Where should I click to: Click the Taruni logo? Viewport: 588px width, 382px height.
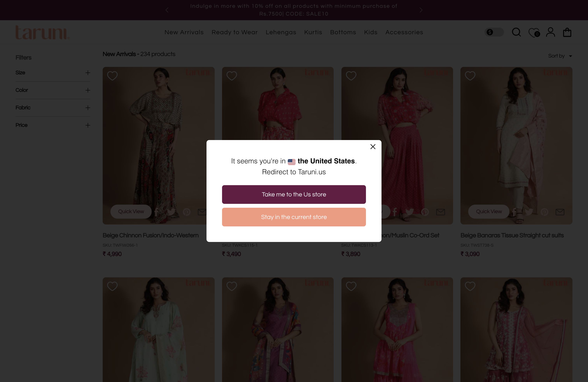coord(43,32)
